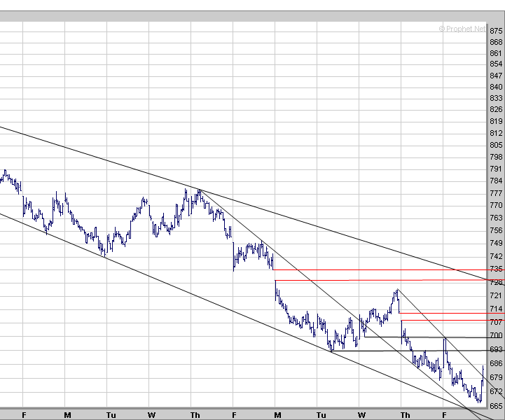Click the 868 price axis label
505x420 pixels.
[496, 42]
